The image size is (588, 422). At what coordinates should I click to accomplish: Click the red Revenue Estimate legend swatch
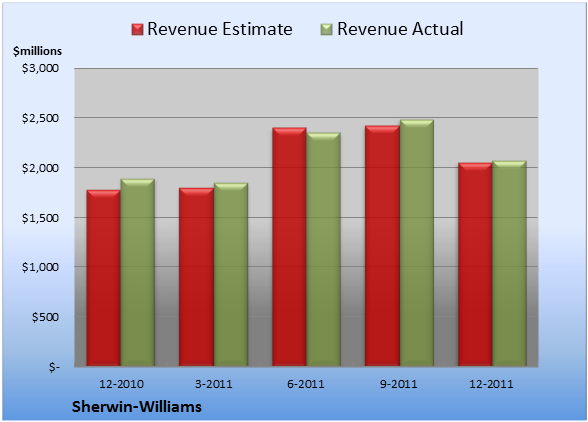click(x=138, y=30)
